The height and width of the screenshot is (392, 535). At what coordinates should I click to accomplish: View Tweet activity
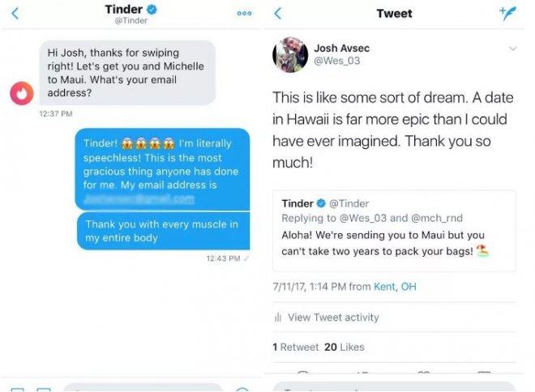click(x=333, y=317)
